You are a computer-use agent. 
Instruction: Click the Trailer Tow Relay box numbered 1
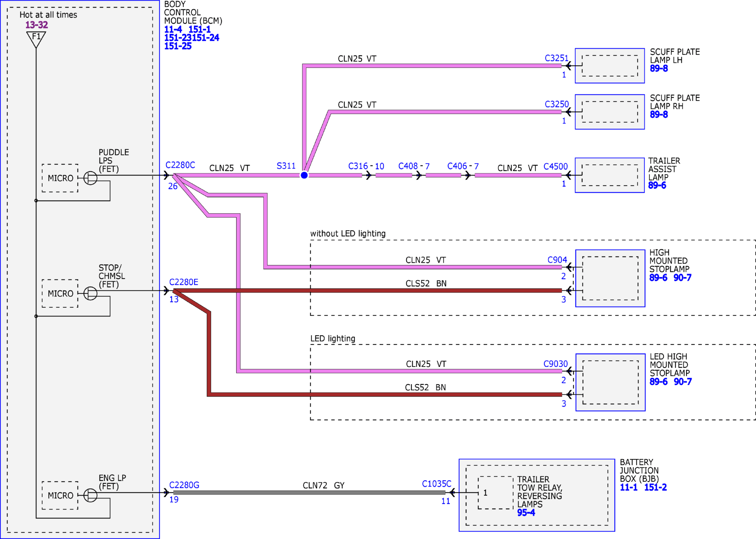click(495, 493)
